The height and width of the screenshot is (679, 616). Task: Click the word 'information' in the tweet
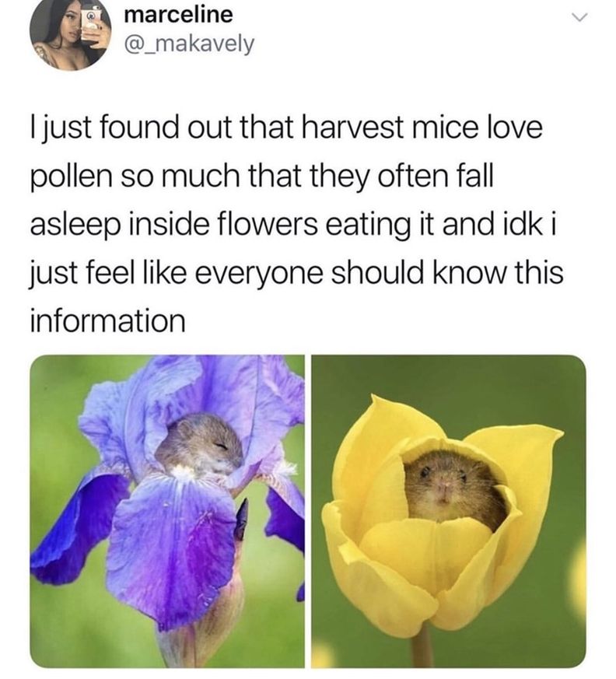pos(108,320)
